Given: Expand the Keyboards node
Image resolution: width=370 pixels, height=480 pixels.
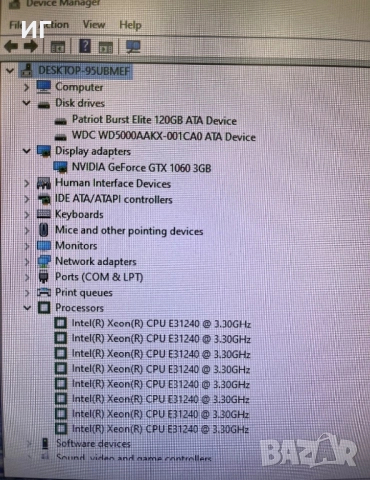Looking at the screenshot, I should [x=27, y=215].
